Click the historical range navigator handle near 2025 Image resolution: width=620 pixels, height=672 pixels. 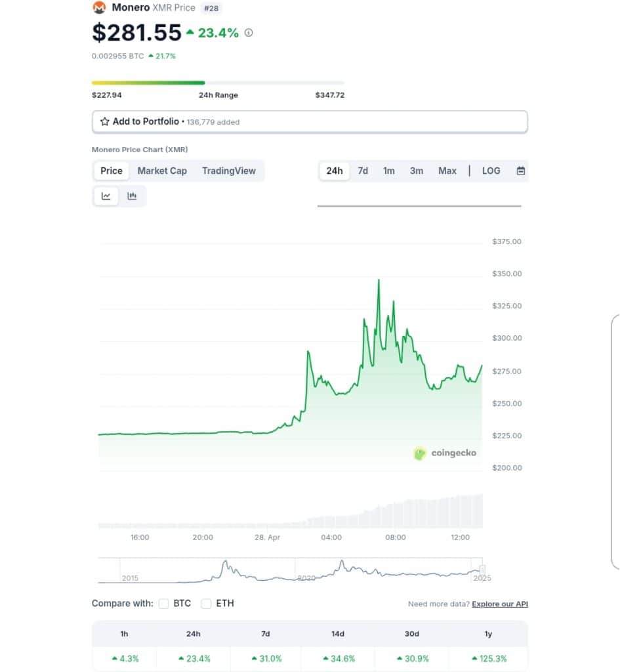[x=482, y=569]
